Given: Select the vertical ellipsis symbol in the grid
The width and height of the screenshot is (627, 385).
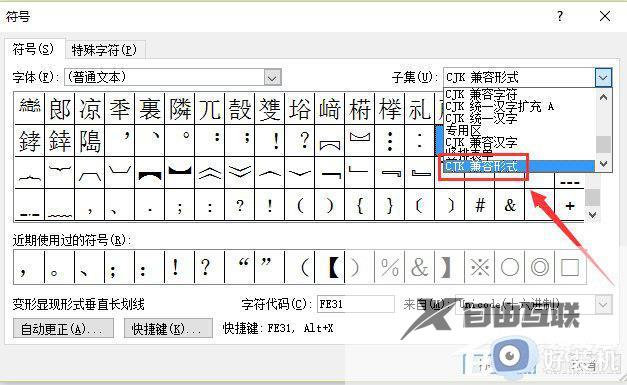Looking at the screenshot, I should point(390,141).
